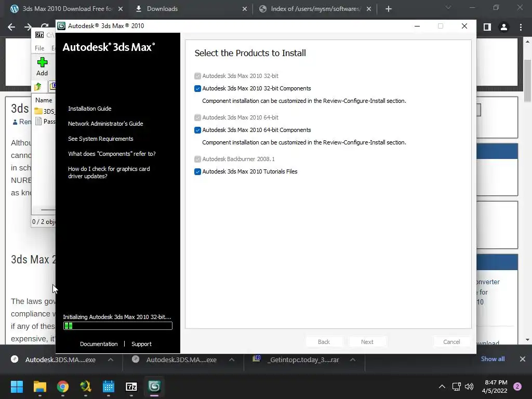This screenshot has width=532, height=399.
Task: Uncheck Autodesk 3ds Max 2010 Tutorials Files
Action: [197, 171]
